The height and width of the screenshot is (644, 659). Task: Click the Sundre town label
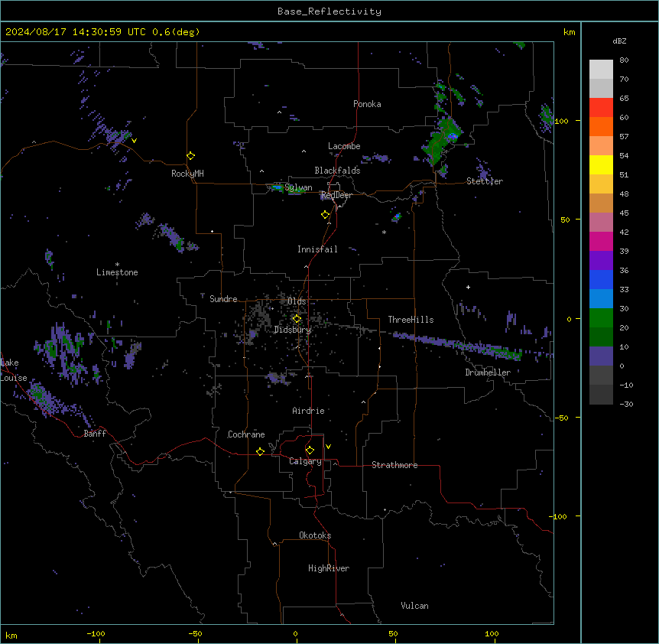coord(223,299)
